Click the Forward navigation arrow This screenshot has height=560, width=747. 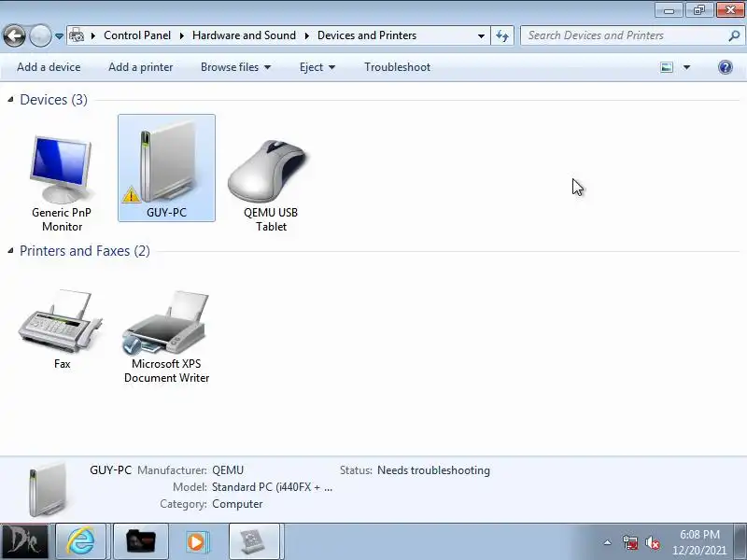click(x=40, y=35)
